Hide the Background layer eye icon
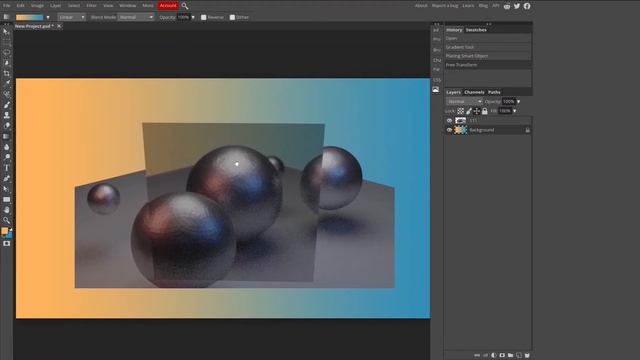This screenshot has width=640, height=360. click(x=449, y=130)
